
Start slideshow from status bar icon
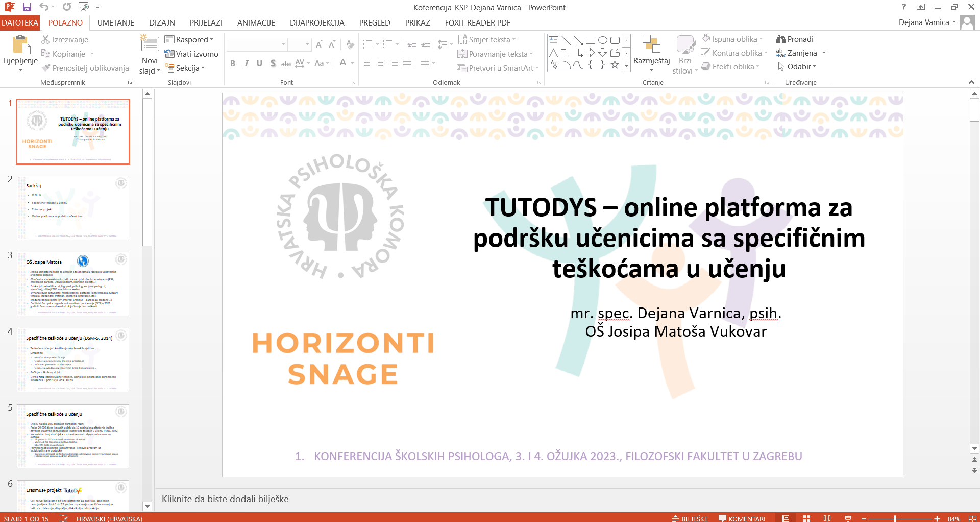click(x=848, y=518)
